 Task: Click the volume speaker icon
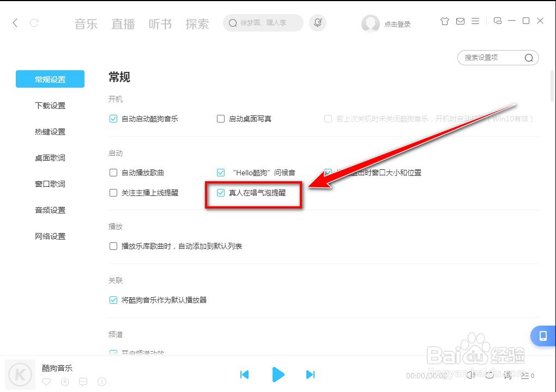click(x=470, y=375)
